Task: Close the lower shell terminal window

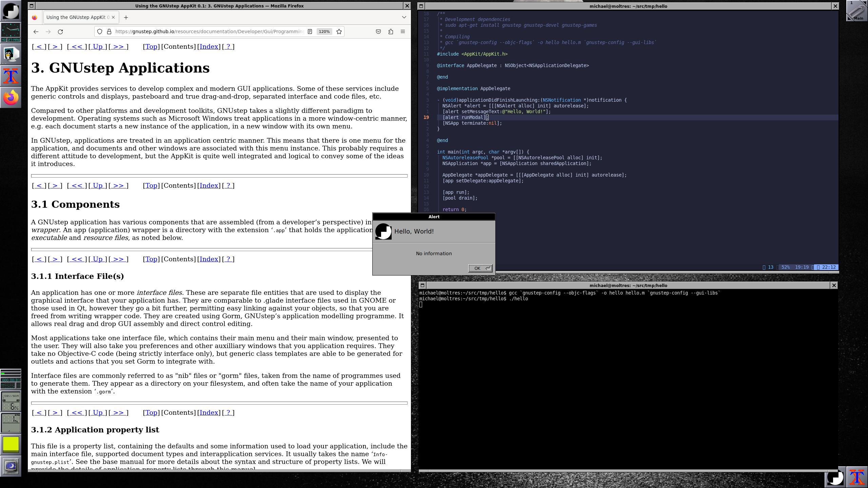Action: point(834,285)
